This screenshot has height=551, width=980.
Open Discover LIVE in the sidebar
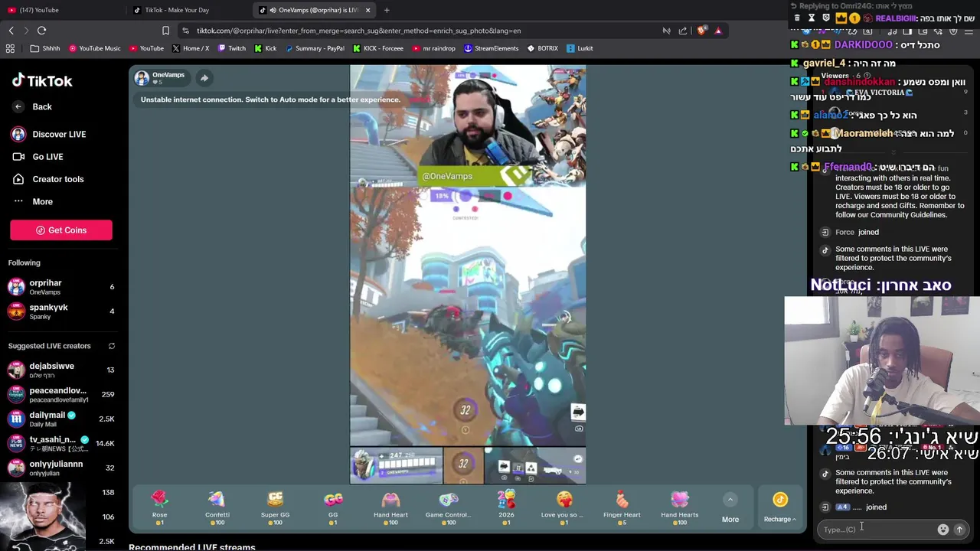48,134
